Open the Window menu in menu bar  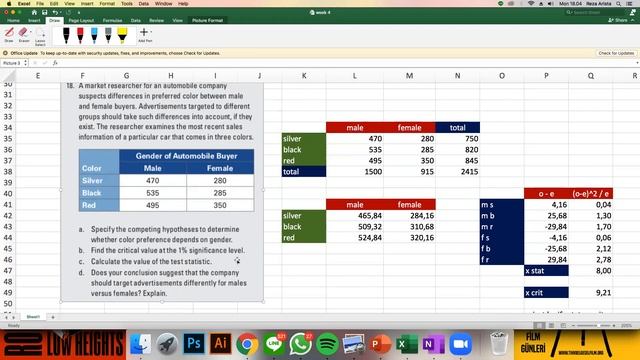tap(163, 3)
